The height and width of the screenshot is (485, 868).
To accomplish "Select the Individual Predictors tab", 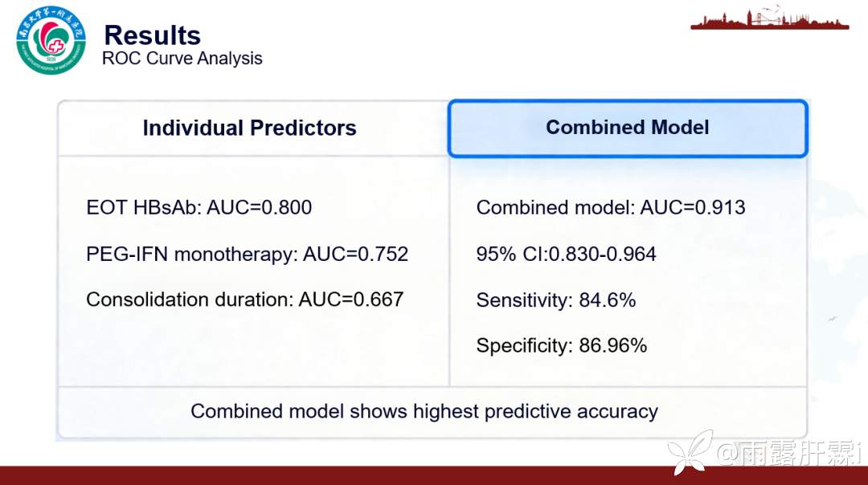I will (250, 128).
